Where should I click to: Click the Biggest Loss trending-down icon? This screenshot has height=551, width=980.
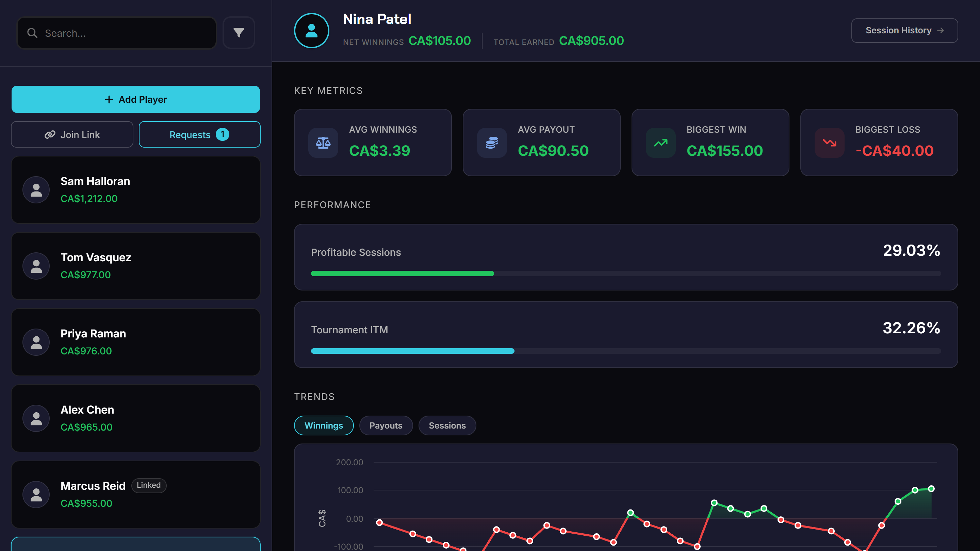(829, 143)
